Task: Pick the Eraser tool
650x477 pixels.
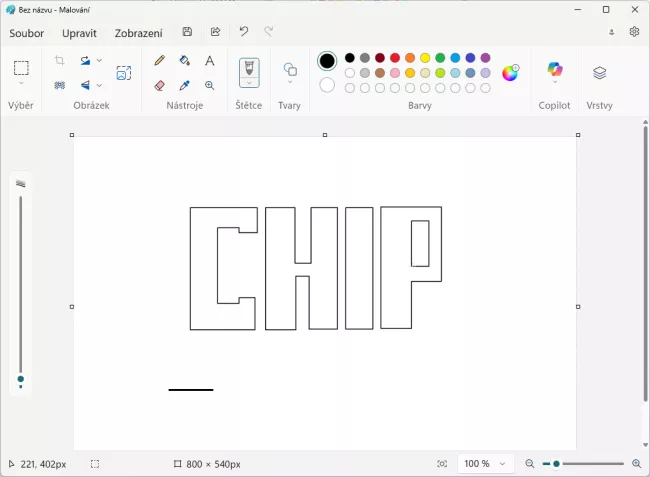Action: point(160,86)
